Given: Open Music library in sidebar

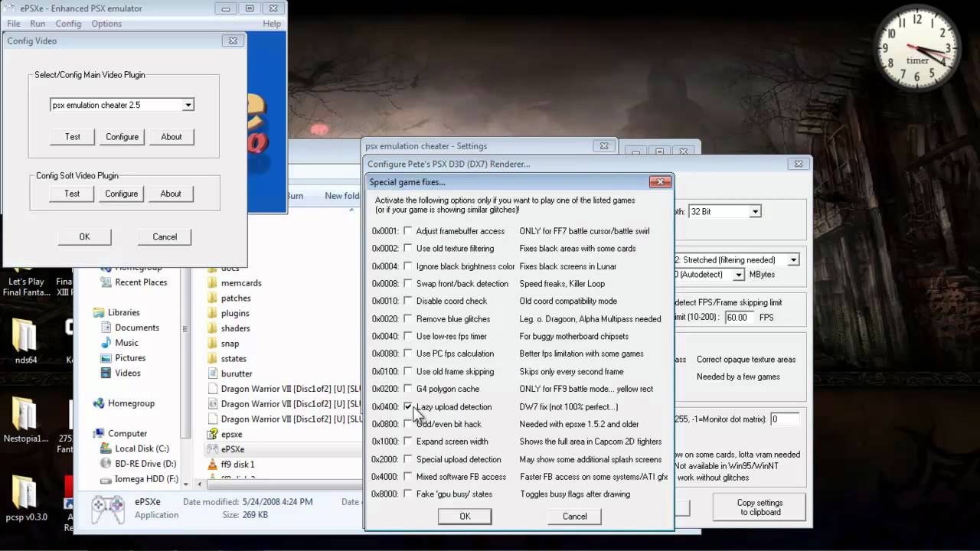Looking at the screenshot, I should coord(126,343).
